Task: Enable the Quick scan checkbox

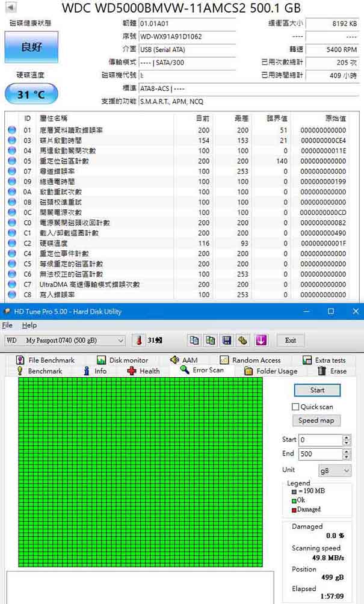Action: coord(295,407)
